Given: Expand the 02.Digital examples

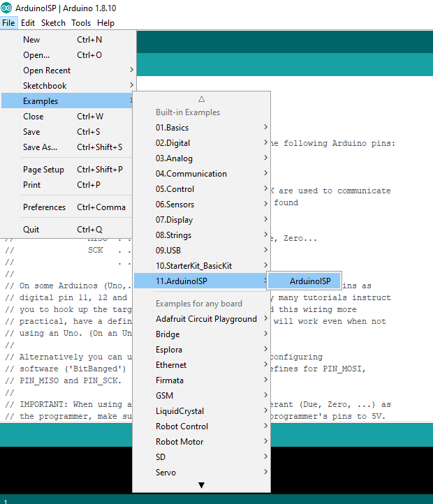Looking at the screenshot, I should click(x=201, y=143).
